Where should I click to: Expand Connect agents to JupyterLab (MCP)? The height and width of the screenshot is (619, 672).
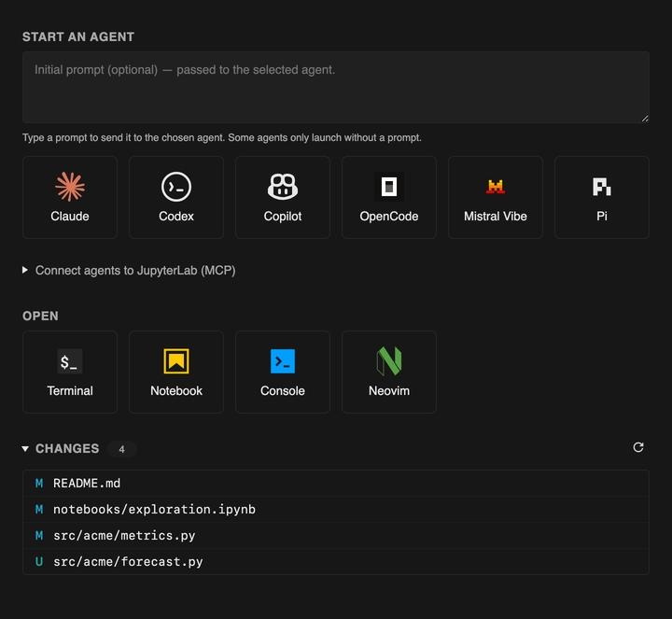(x=129, y=271)
